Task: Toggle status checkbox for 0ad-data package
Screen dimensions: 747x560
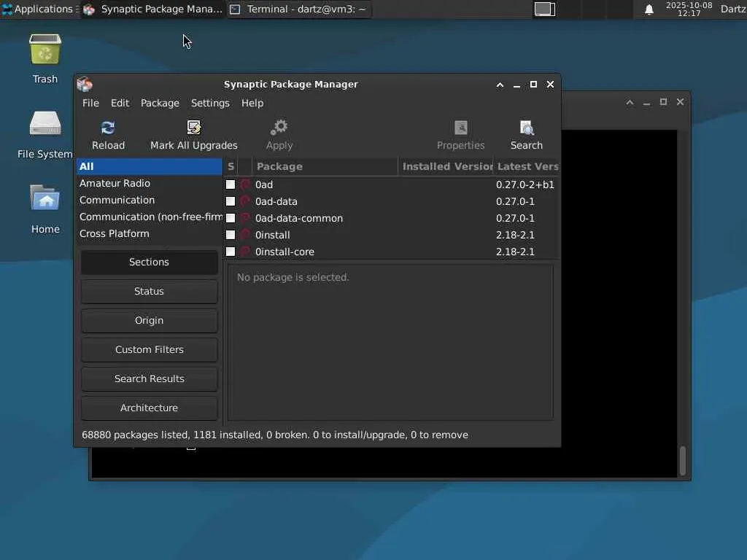Action: tap(231, 201)
